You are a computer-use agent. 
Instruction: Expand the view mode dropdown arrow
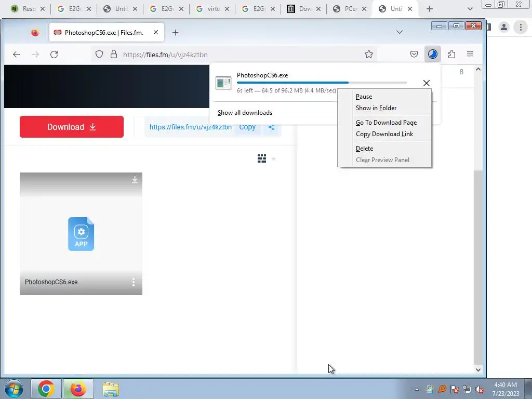click(x=273, y=159)
